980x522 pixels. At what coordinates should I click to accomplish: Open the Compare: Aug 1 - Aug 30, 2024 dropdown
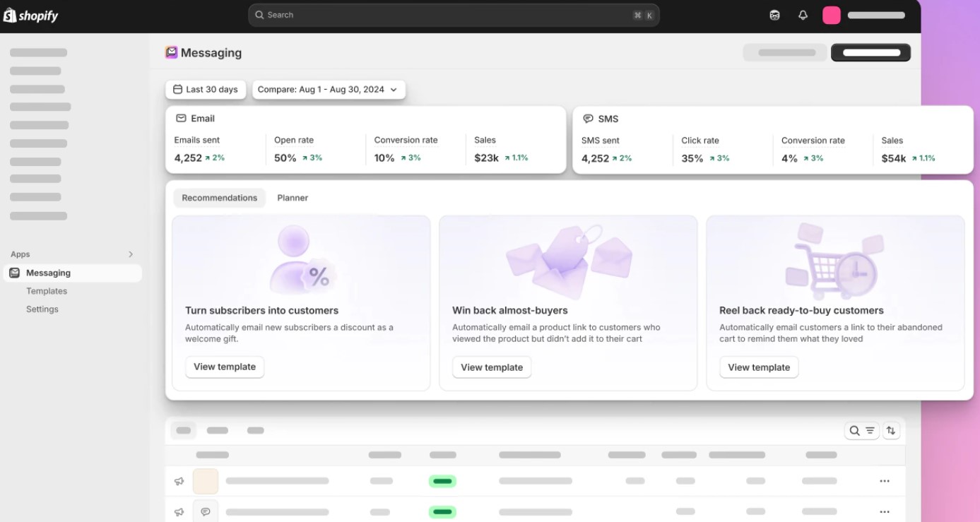click(x=329, y=90)
